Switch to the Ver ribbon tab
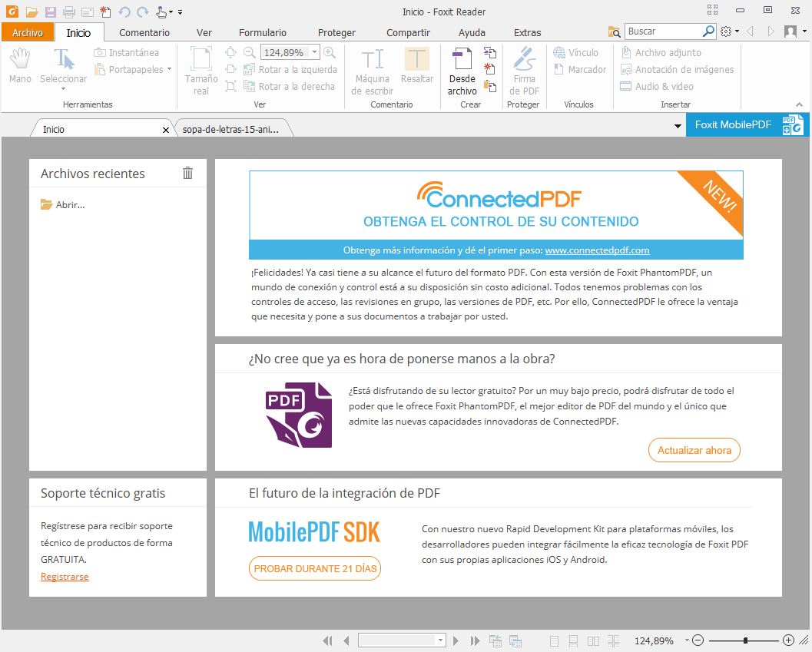 click(204, 32)
